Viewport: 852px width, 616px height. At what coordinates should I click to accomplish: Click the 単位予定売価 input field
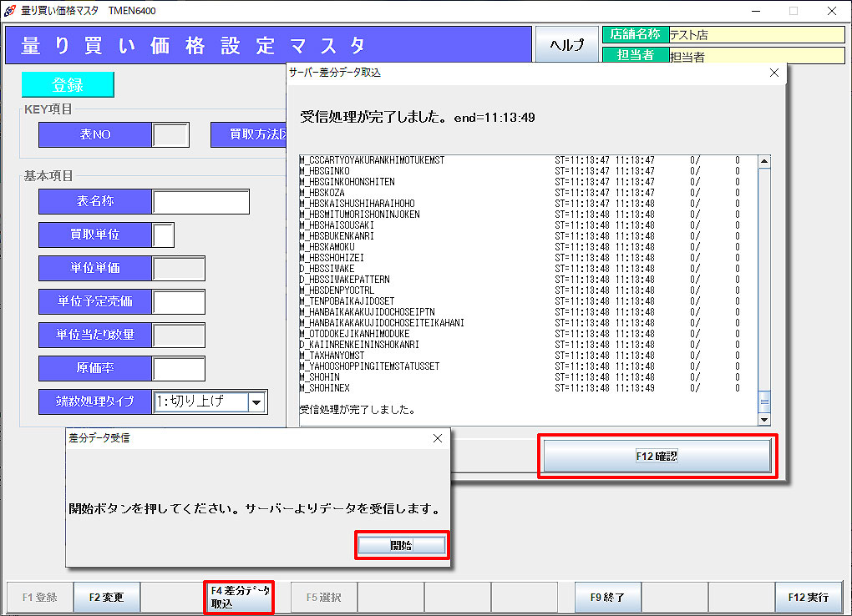[x=178, y=301]
